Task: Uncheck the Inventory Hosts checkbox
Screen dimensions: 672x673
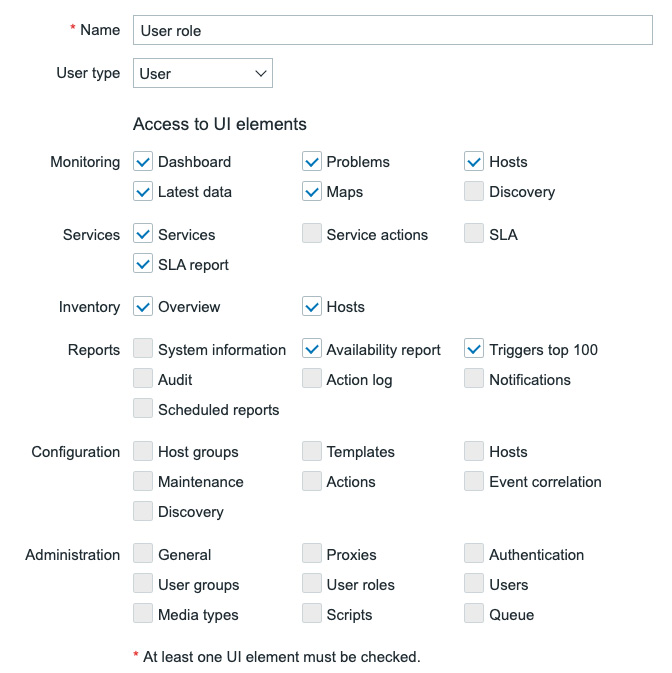Action: pyautogui.click(x=312, y=306)
